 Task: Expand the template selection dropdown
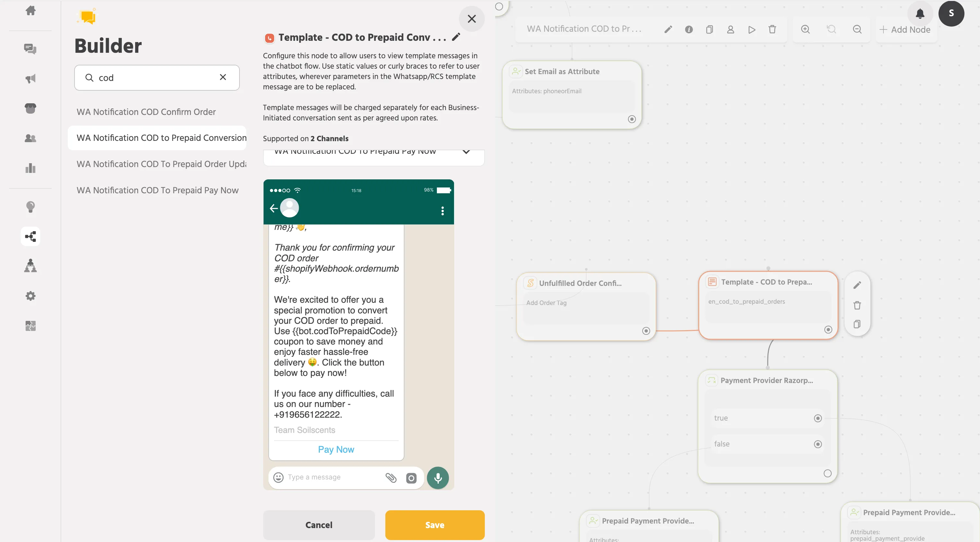pyautogui.click(x=466, y=152)
